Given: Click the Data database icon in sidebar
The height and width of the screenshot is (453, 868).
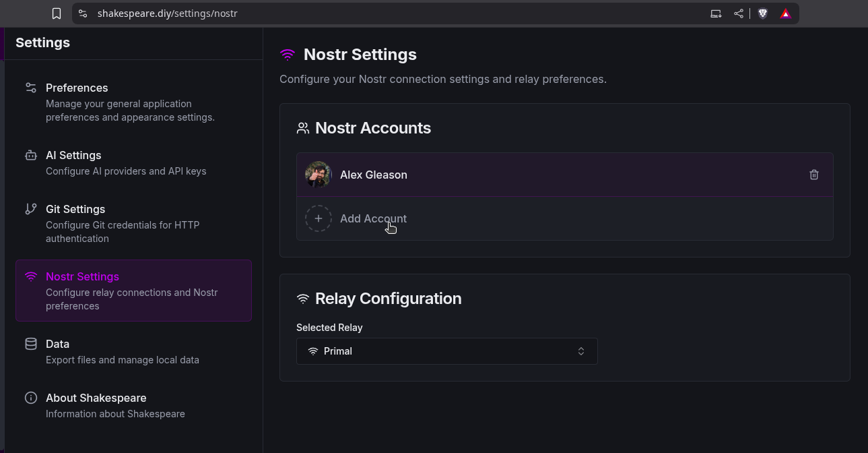Looking at the screenshot, I should coord(31,344).
